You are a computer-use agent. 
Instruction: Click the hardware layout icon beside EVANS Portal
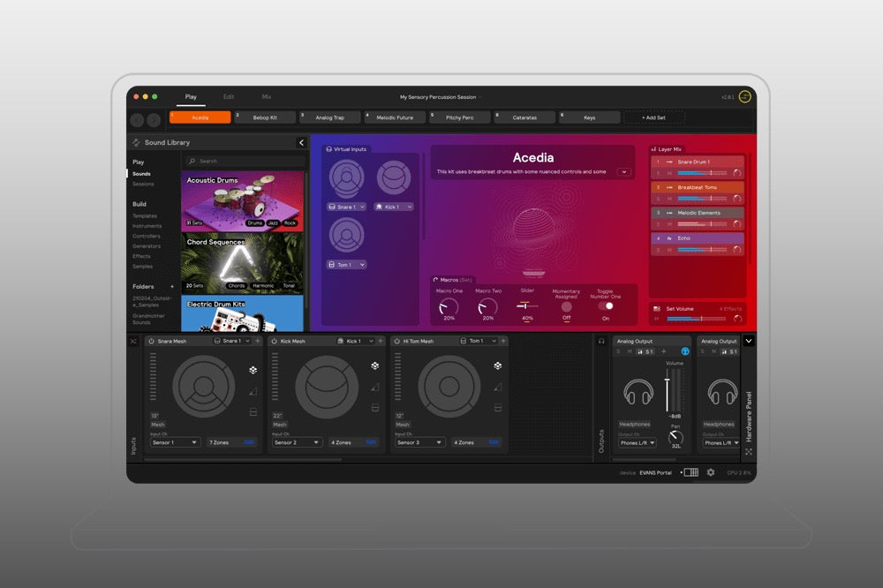[x=691, y=472]
